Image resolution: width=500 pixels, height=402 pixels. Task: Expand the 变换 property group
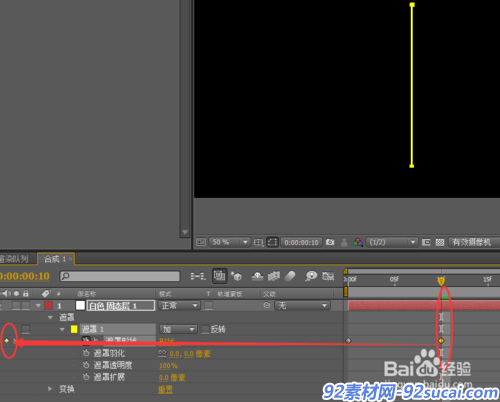(x=50, y=389)
